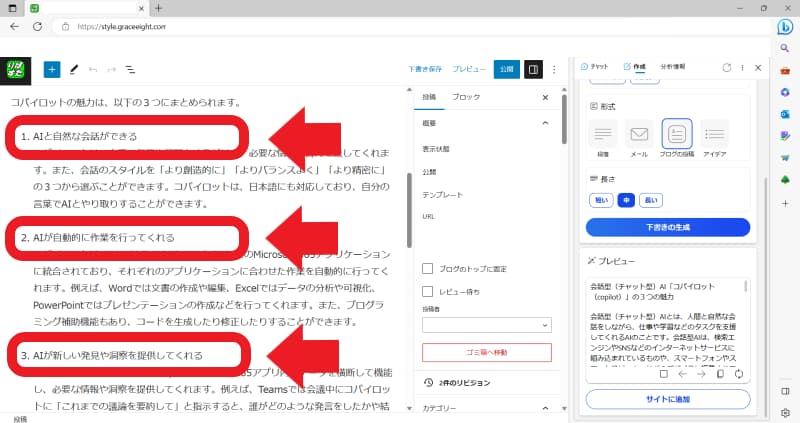Select the pencil edit tool
The image size is (800, 423).
tap(74, 69)
